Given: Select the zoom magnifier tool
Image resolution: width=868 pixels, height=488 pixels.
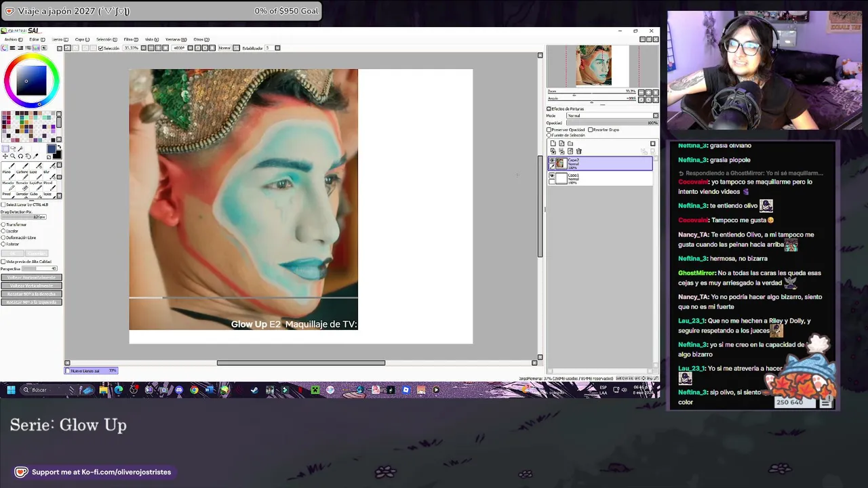Looking at the screenshot, I should coord(13,156).
